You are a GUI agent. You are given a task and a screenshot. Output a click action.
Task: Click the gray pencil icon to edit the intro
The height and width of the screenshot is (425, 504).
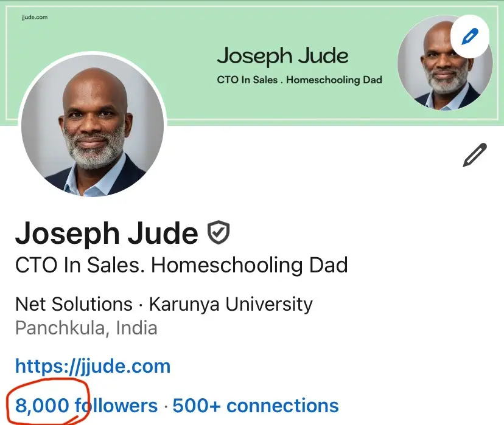[474, 155]
